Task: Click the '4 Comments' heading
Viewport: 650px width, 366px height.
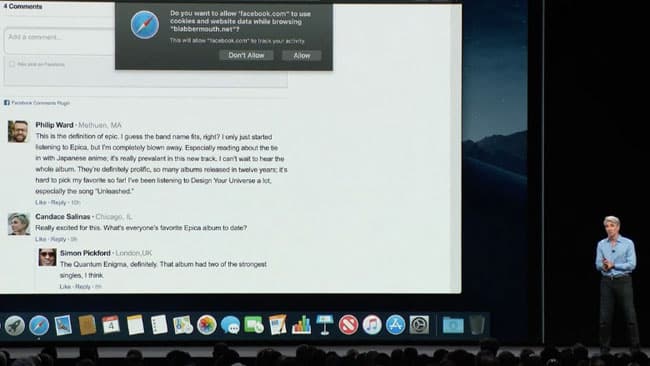Action: tap(23, 6)
